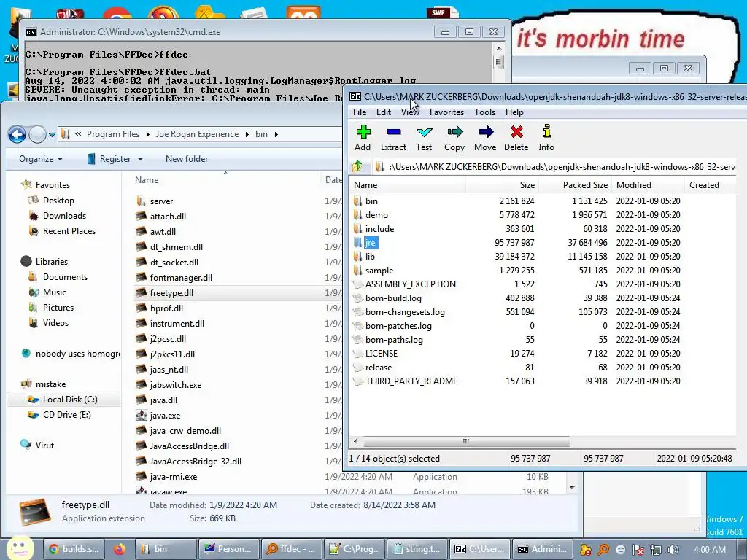Open the Desktop favorite in navigation pane

pyautogui.click(x=58, y=201)
